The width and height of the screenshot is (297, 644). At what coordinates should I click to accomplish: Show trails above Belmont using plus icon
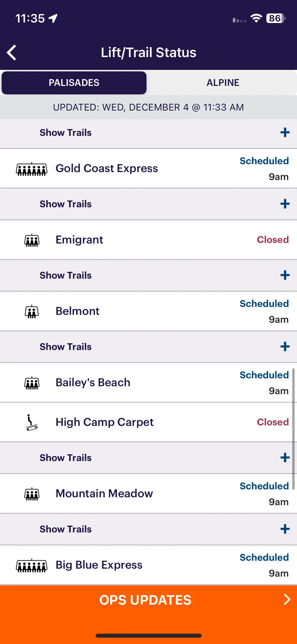point(285,275)
